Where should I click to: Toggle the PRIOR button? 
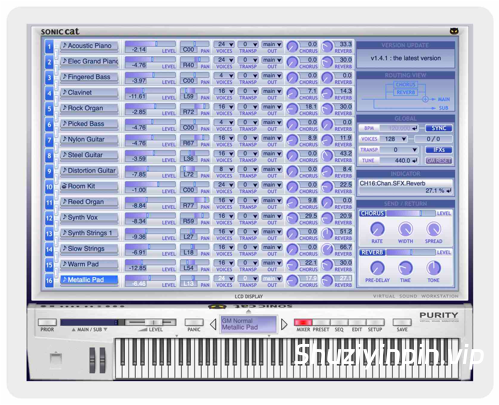click(x=47, y=322)
